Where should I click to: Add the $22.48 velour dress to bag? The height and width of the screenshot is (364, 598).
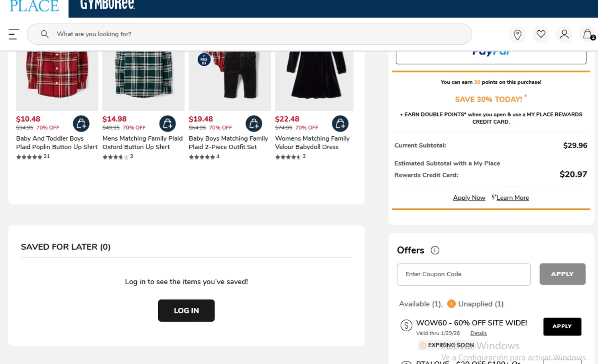(340, 124)
